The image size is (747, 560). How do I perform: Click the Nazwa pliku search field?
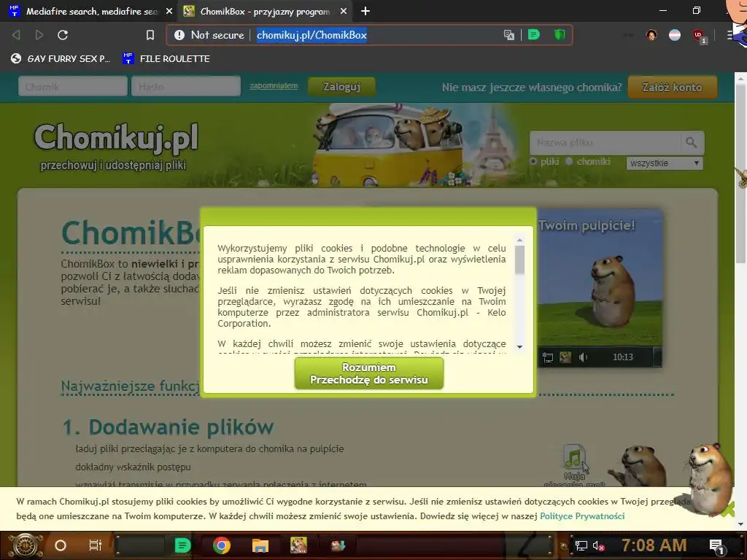pyautogui.click(x=605, y=142)
